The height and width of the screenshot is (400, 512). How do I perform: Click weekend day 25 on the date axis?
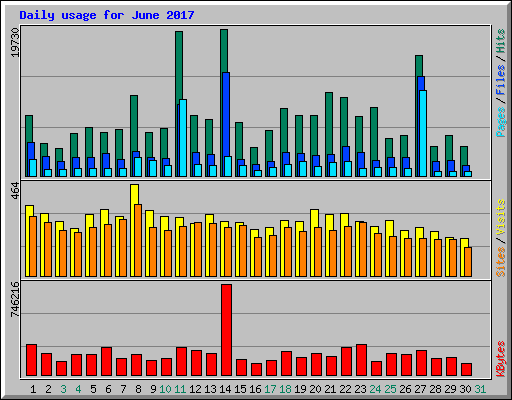(390, 389)
